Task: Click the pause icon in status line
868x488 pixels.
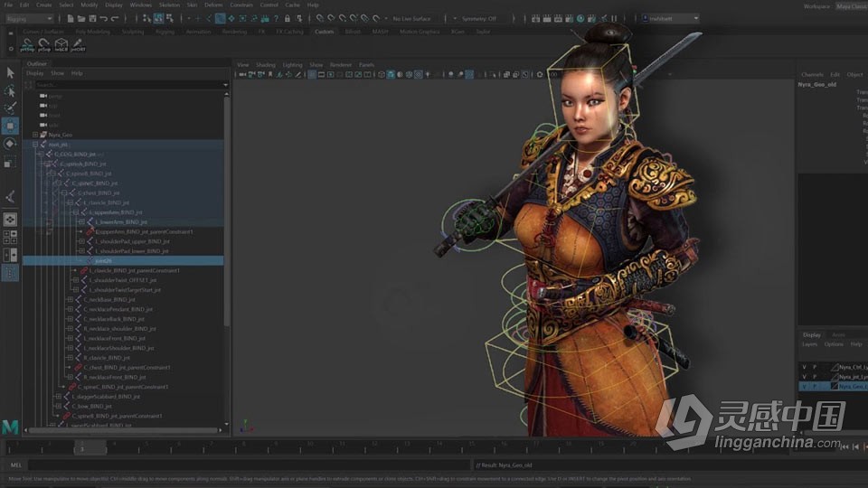Action: pyautogui.click(x=614, y=19)
